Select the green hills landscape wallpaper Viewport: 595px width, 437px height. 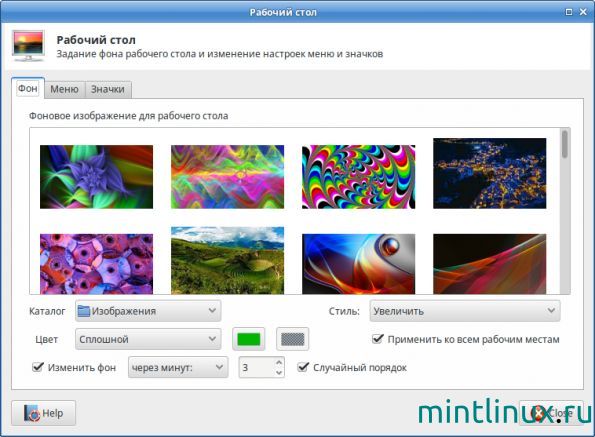(x=227, y=261)
